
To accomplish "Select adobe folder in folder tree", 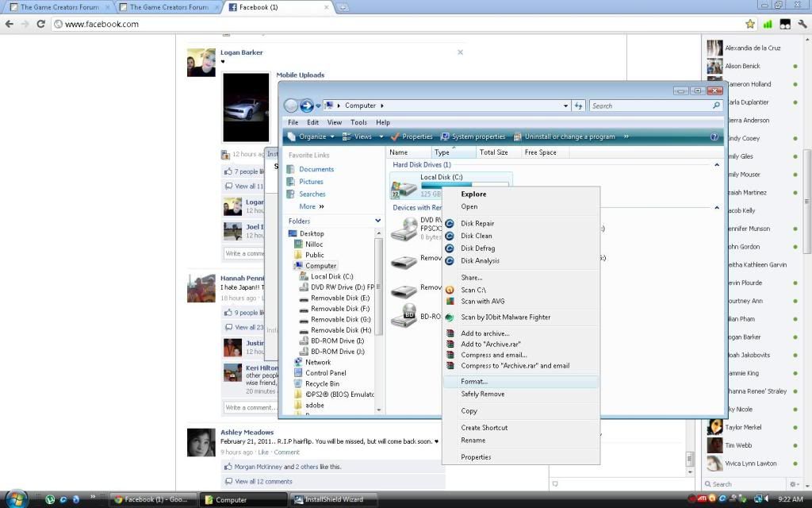I will pos(314,406).
